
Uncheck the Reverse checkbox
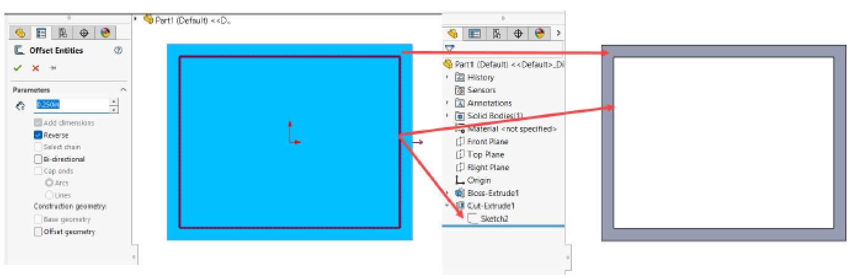[38, 135]
